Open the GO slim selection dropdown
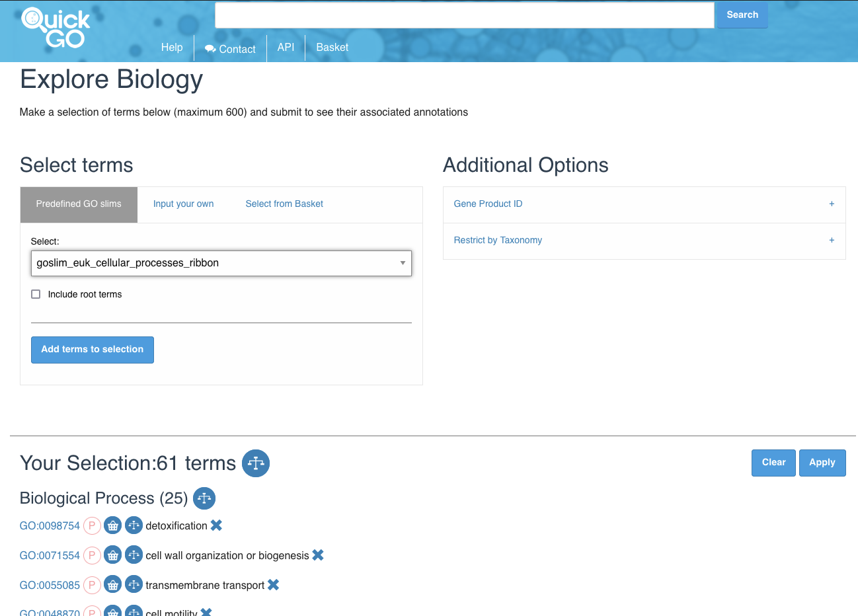858x616 pixels. [x=221, y=263]
